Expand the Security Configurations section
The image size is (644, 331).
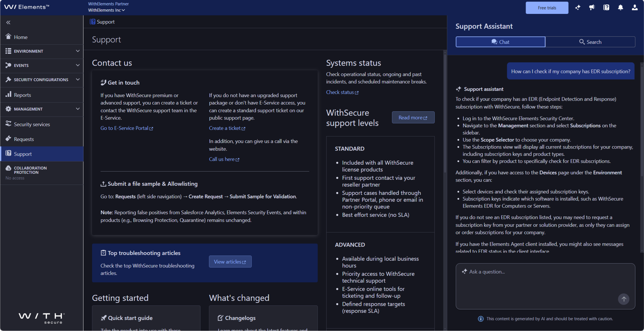[42, 80]
